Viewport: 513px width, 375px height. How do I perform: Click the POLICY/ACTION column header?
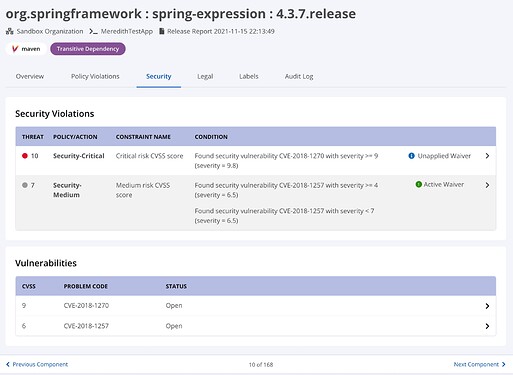(75, 137)
